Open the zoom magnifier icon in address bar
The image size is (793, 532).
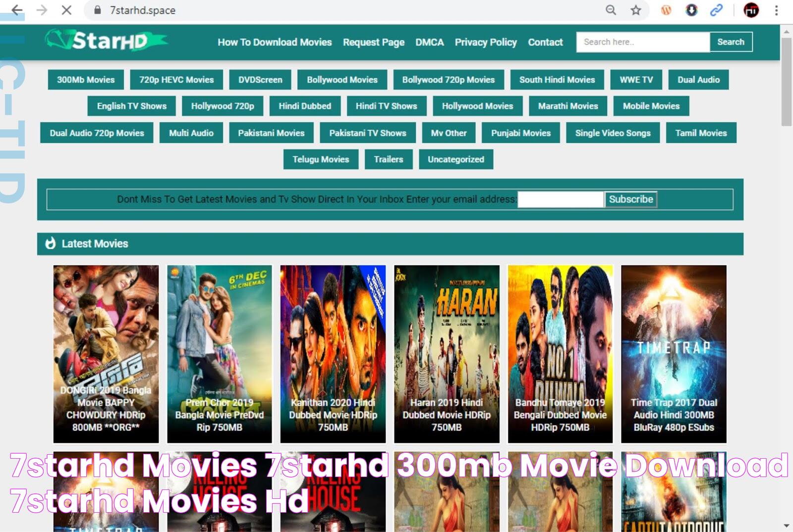coord(611,10)
